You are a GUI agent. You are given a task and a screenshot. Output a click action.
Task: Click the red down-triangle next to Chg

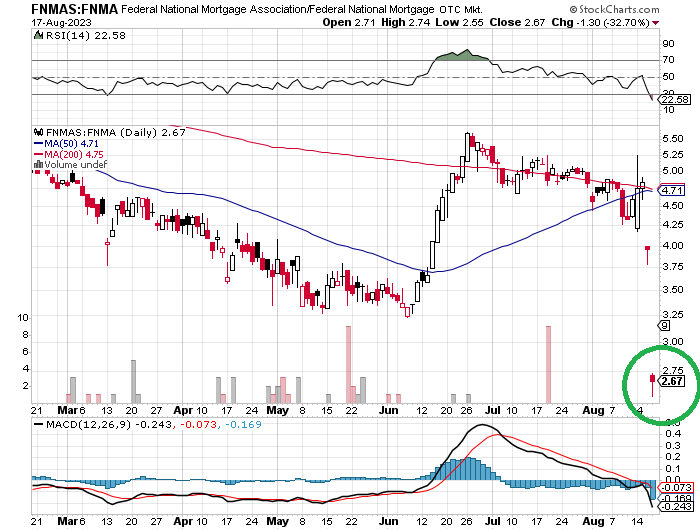click(655, 23)
